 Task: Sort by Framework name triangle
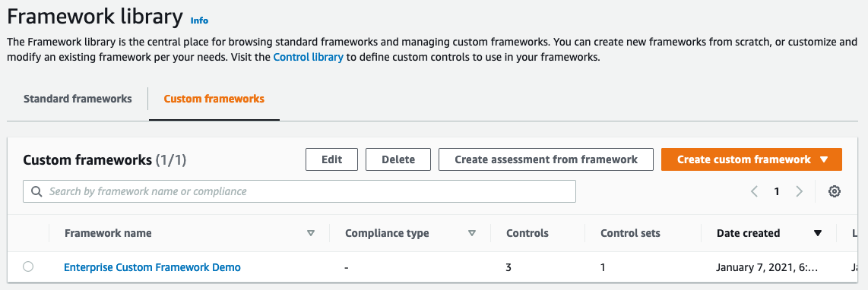pyautogui.click(x=311, y=234)
